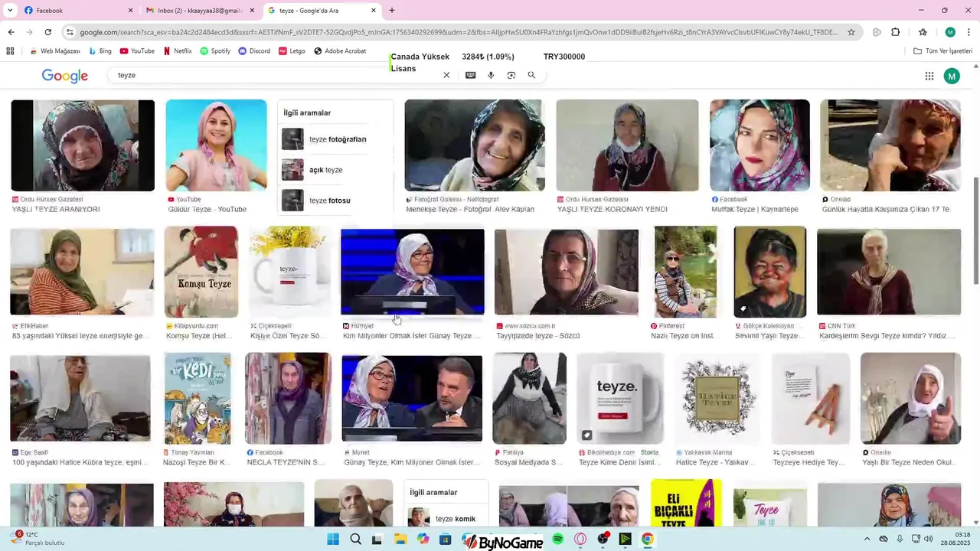Launch Spotify from the taskbar
Viewport: 980px width, 551px height.
(558, 540)
